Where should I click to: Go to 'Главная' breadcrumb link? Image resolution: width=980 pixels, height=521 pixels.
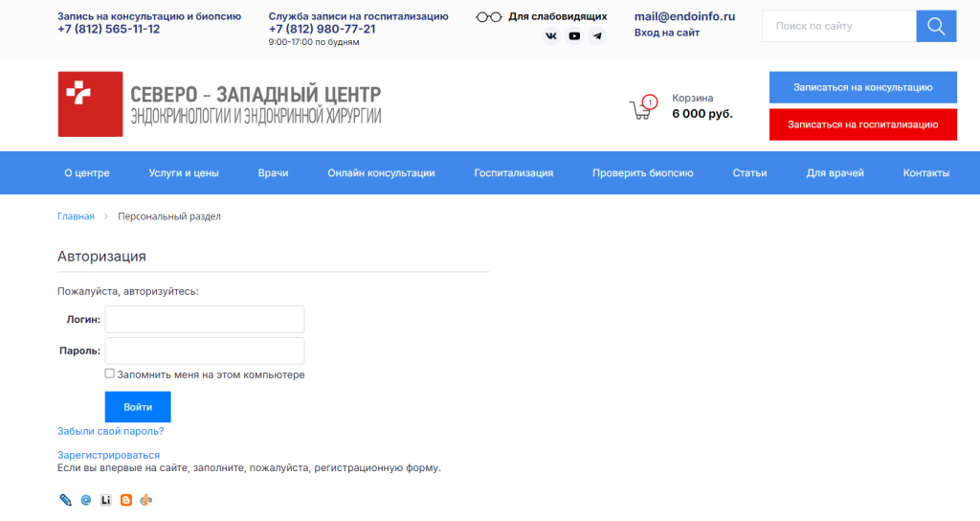tap(76, 215)
